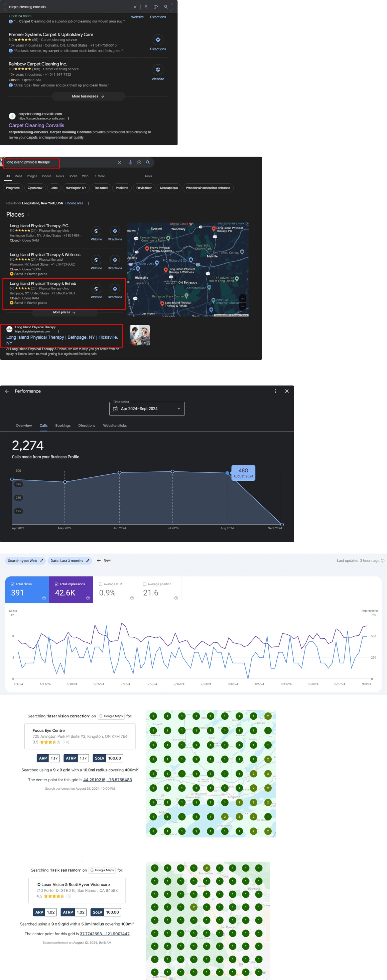The image size is (387, 980).
Task: Clear the long island physical therapy search box
Action: click(120, 163)
